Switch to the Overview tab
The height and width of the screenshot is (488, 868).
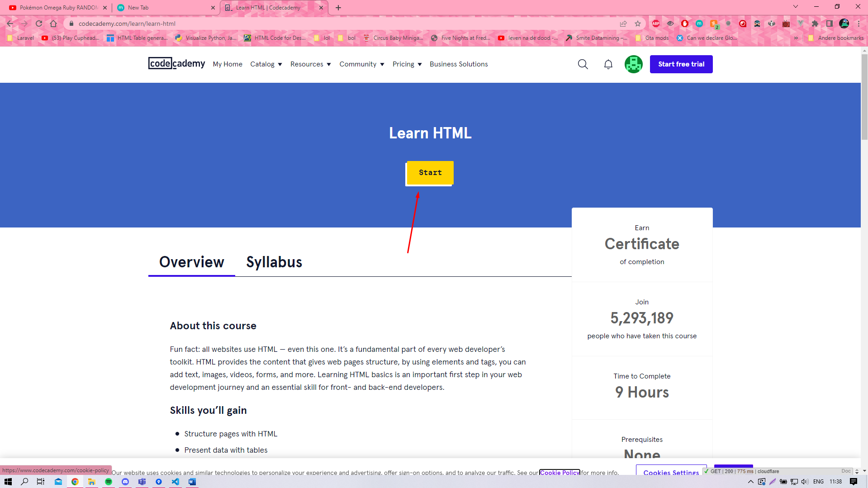[x=192, y=262]
